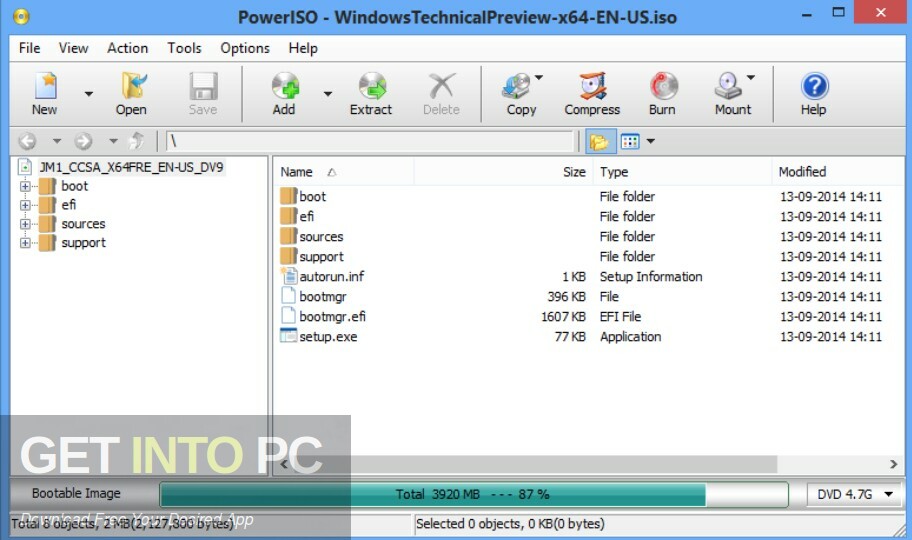Extract files with the Extract icon

(x=372, y=86)
